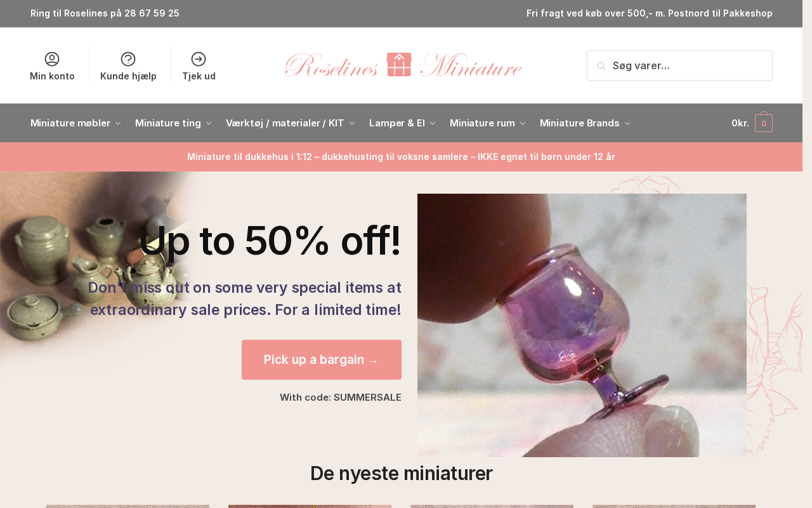Click the search magnifier icon
Screen dimensions: 812x508
(601, 66)
